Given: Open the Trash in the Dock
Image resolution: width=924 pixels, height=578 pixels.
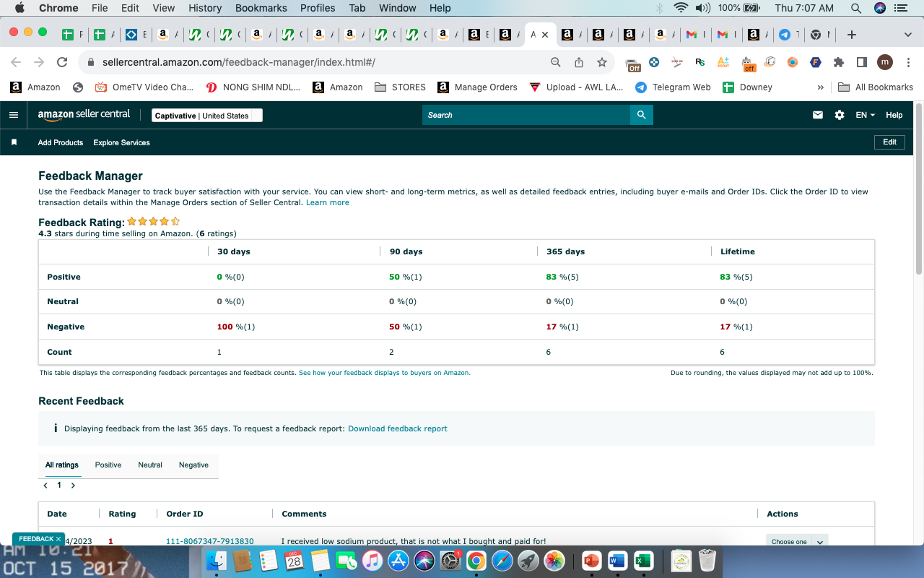Looking at the screenshot, I should 707,561.
